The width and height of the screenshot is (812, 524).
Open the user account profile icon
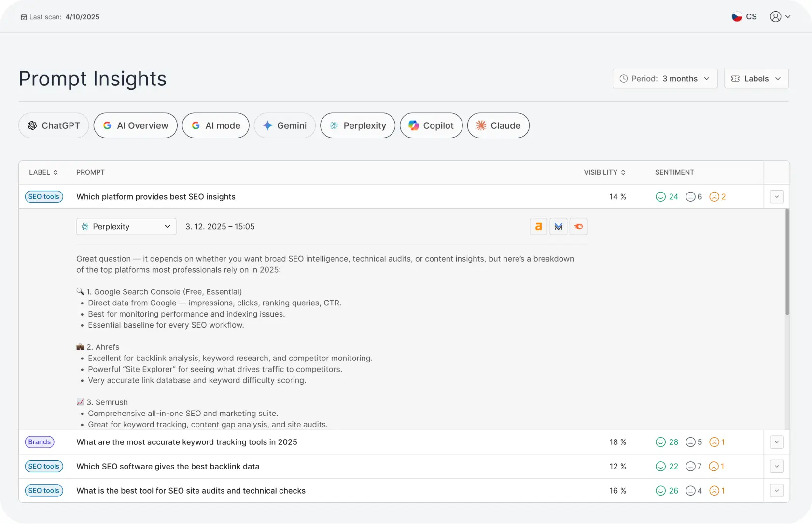[x=775, y=17]
